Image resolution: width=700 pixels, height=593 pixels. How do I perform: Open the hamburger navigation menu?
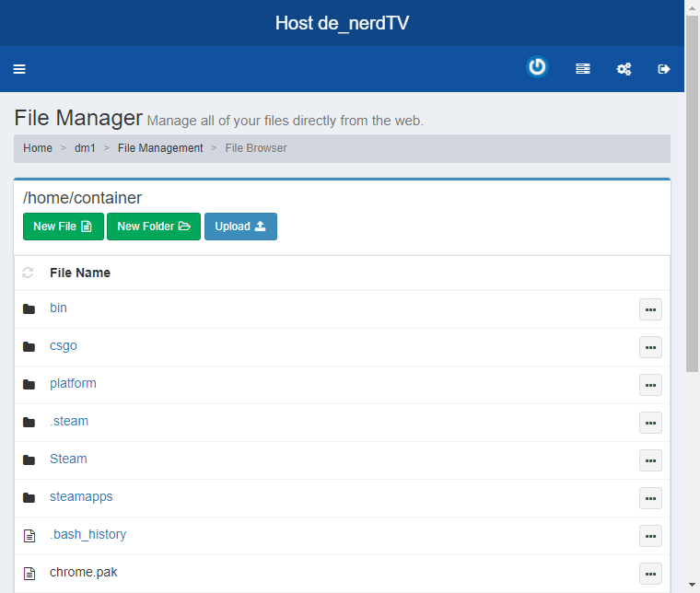(x=19, y=69)
